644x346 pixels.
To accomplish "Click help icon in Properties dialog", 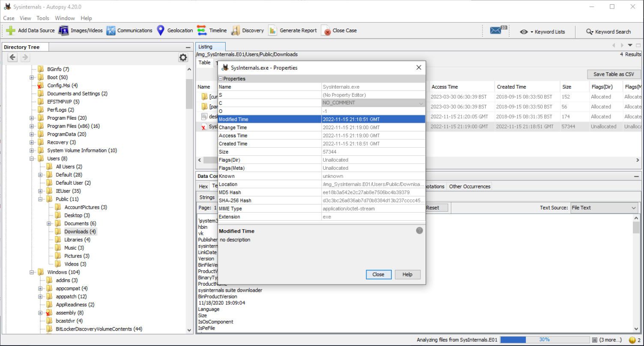I will click(x=420, y=230).
